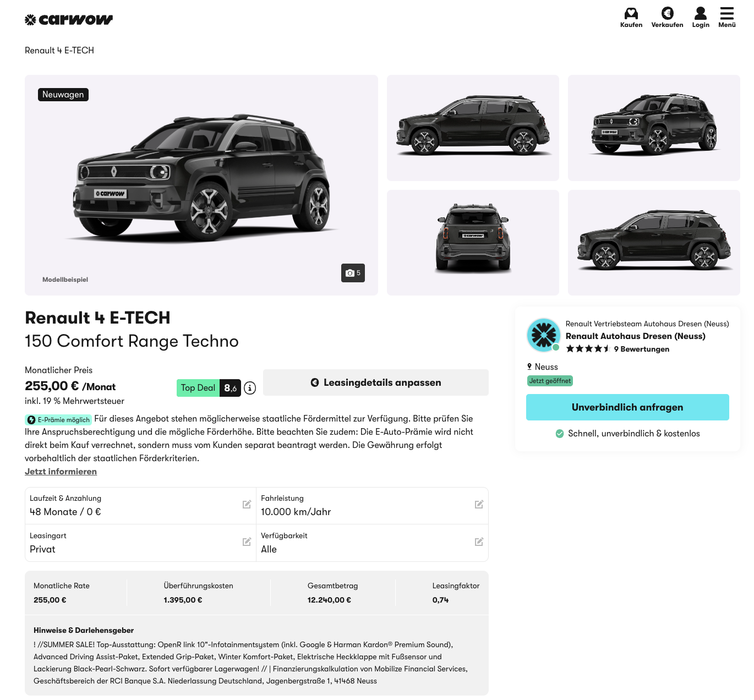Open the Verkaufen euro icon
The width and height of the screenshot is (754, 700).
[667, 17]
